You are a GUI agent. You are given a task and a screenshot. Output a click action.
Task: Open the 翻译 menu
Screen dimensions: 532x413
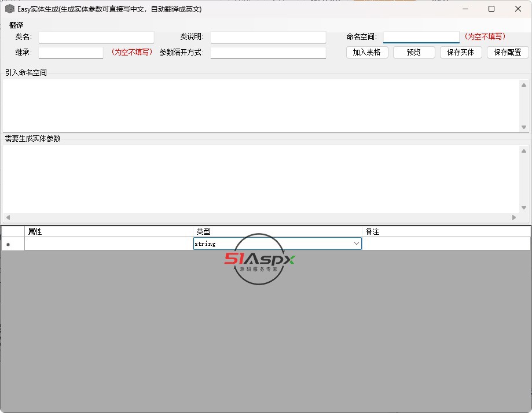click(16, 25)
